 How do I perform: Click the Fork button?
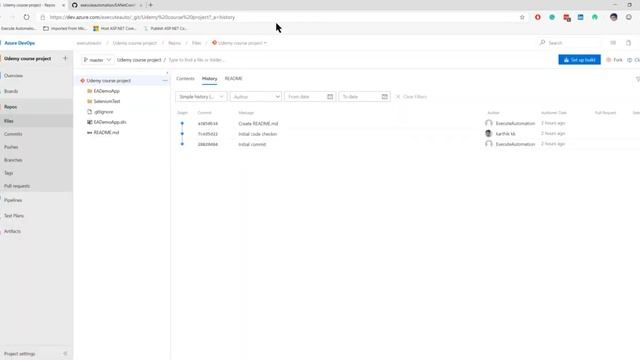pyautogui.click(x=614, y=60)
